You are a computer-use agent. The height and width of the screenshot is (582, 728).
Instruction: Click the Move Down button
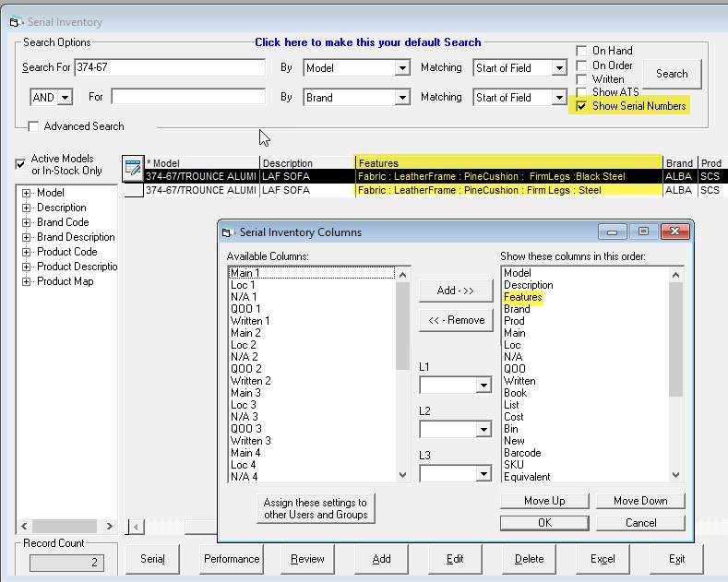pyautogui.click(x=640, y=501)
